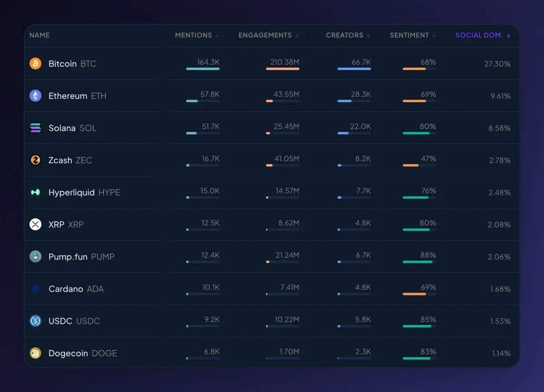The width and height of the screenshot is (544, 392).
Task: Click Hyperliquid's 2.48% social dominance
Action: 500,193
